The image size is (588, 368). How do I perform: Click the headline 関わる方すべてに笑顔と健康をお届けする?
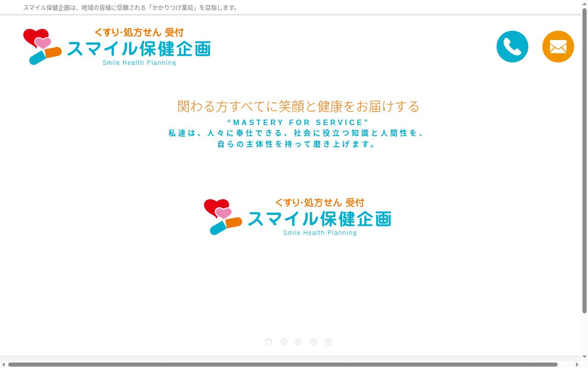[x=298, y=106]
